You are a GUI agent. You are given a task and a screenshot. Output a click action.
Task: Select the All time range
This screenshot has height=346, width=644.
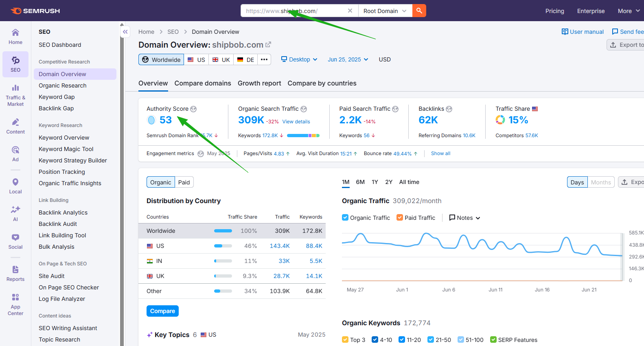point(409,182)
